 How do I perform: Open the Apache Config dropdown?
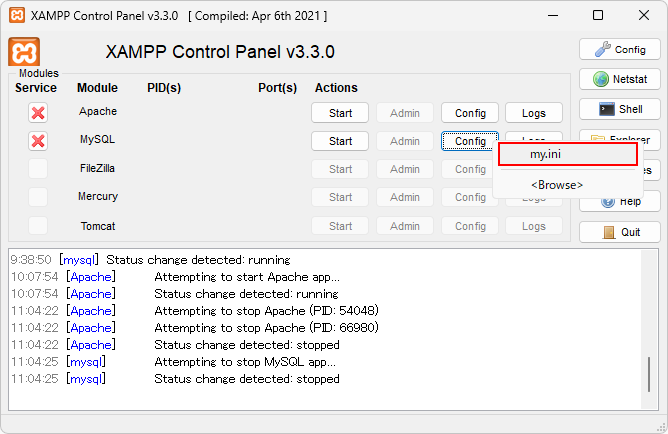470,113
